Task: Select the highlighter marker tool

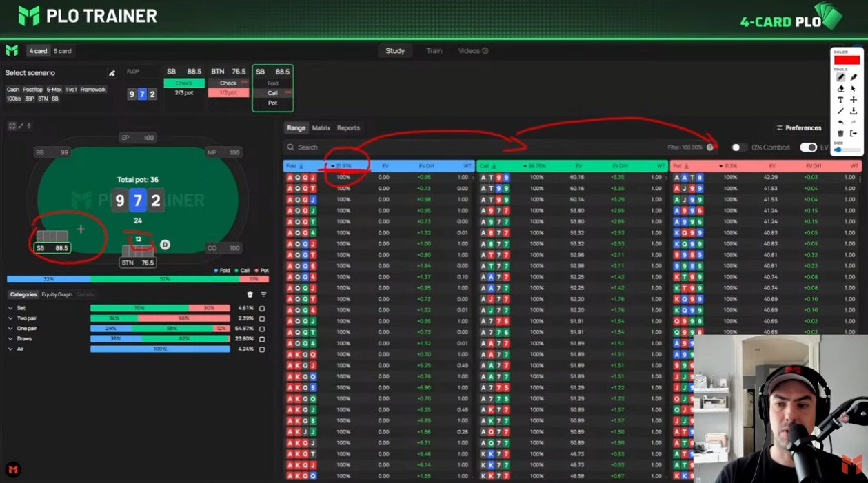Action: (x=854, y=78)
